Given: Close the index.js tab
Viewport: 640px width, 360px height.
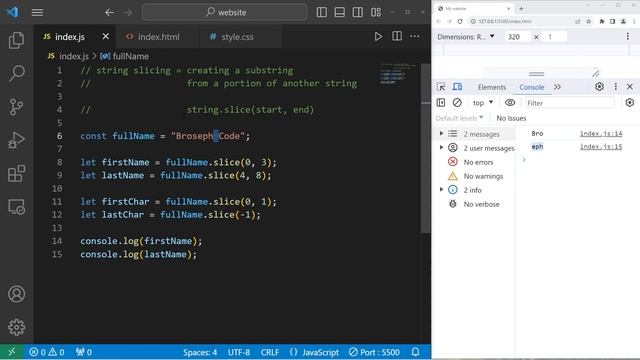Looking at the screenshot, I should (x=106, y=36).
